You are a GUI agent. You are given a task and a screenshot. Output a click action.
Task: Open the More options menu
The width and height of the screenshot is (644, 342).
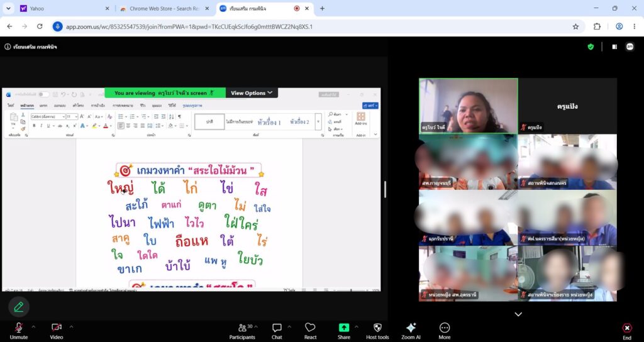tap(445, 331)
